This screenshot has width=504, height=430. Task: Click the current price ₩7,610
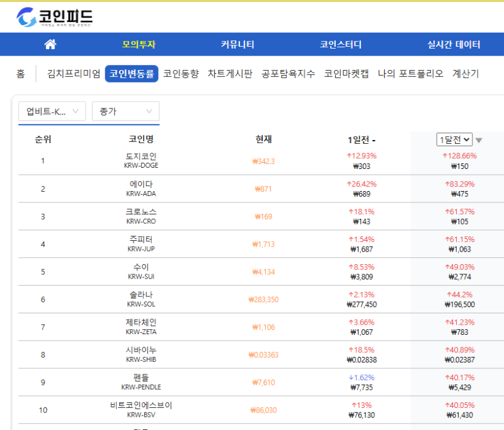263,383
